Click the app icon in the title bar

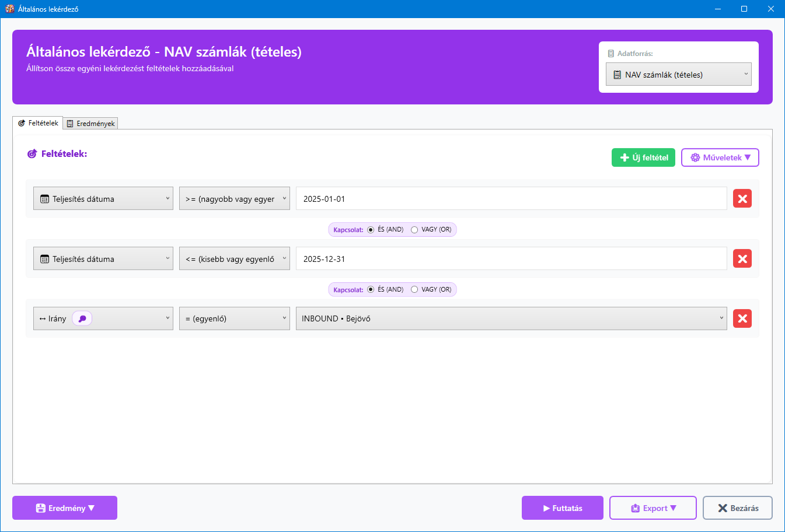coord(9,9)
